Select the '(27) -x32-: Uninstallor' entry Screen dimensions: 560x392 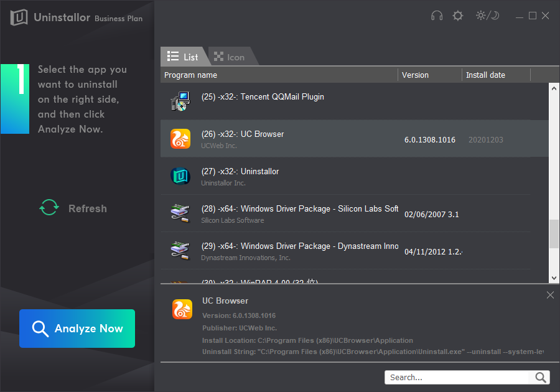click(x=240, y=171)
